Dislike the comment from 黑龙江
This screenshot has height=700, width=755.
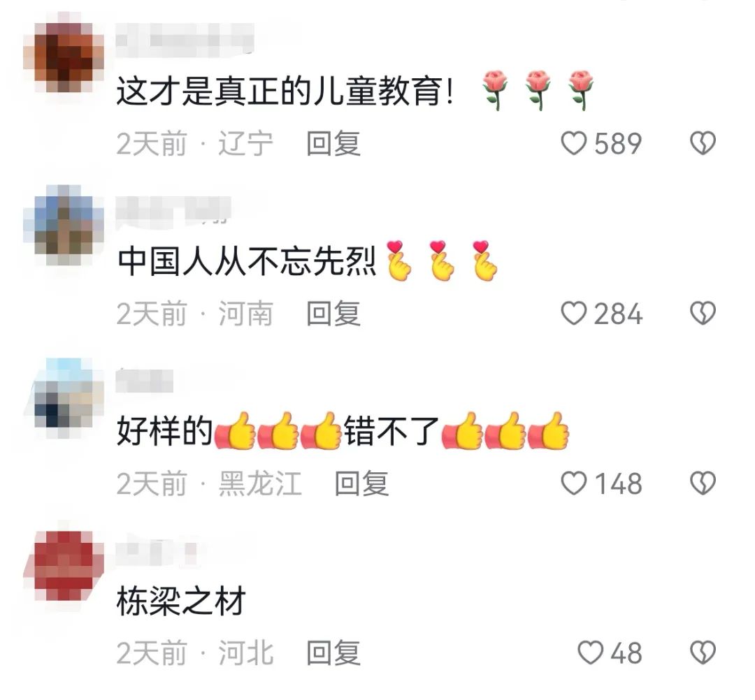click(x=703, y=483)
